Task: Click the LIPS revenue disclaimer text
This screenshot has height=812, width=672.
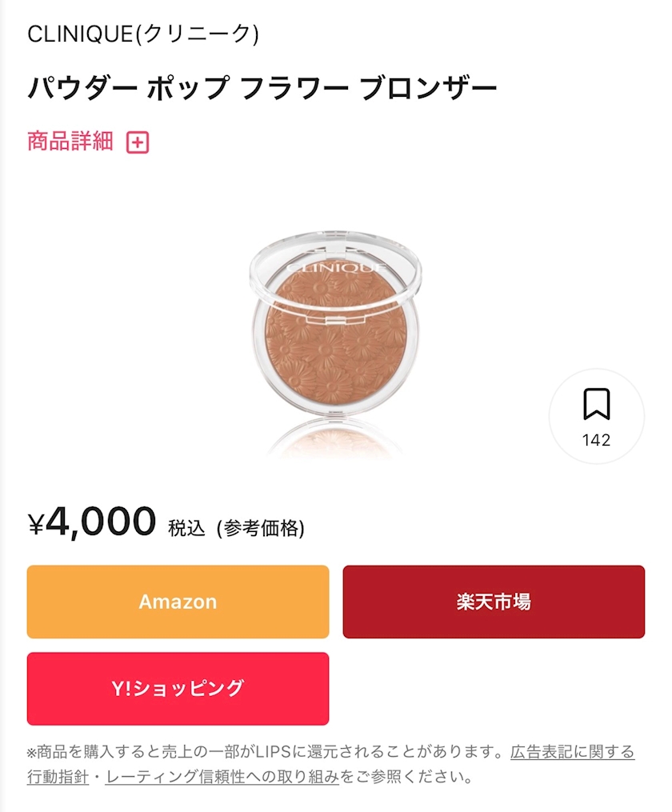Action: [264, 752]
